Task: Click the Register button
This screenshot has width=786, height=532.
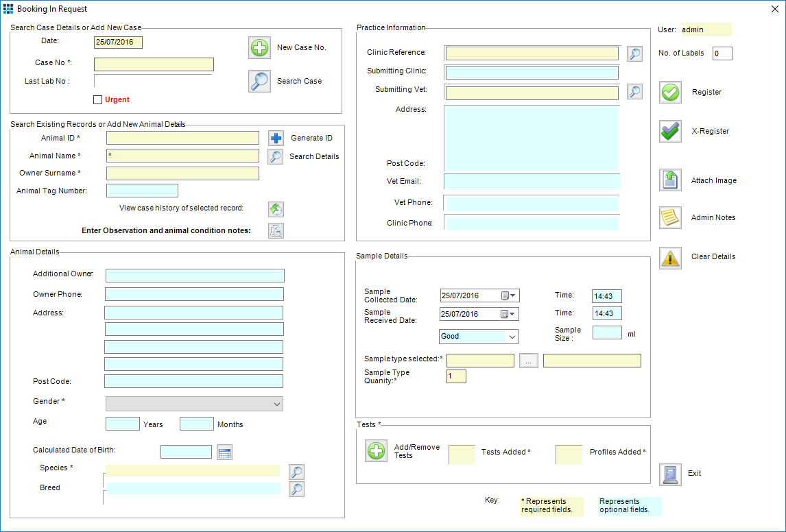Action: coord(670,92)
